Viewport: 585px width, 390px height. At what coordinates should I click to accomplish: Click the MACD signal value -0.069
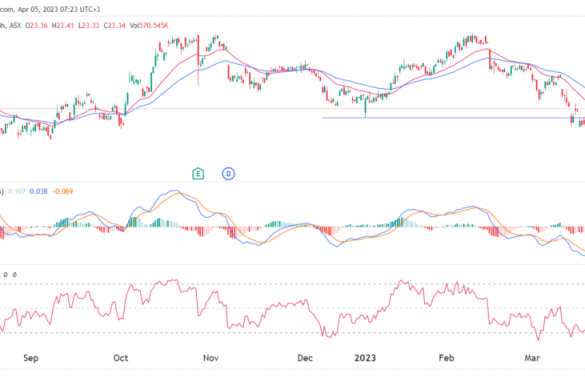tap(62, 191)
